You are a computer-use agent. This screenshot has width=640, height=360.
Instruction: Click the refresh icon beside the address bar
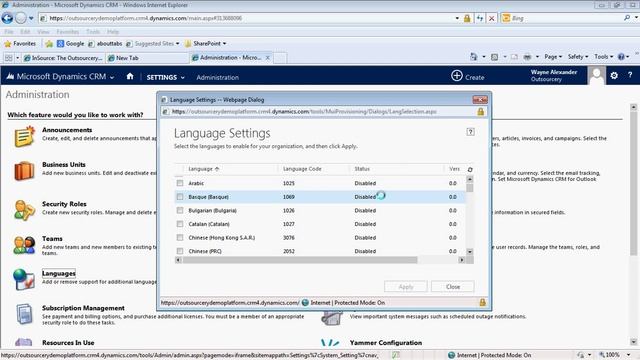(480, 18)
